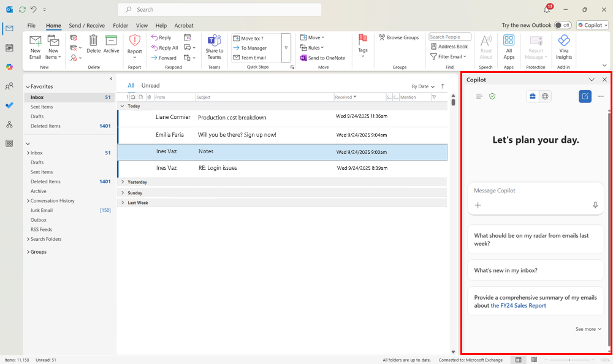Open Copilot app in left sidebar
The height and width of the screenshot is (364, 613).
[x=9, y=67]
